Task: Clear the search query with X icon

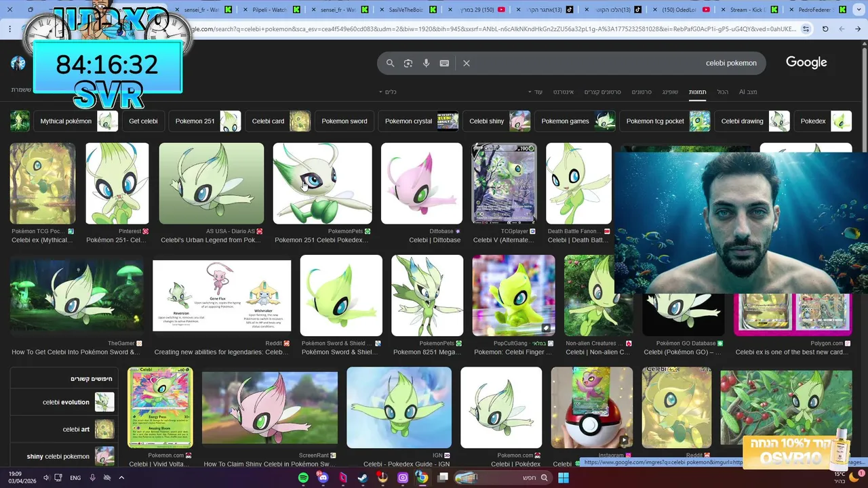Action: (467, 63)
